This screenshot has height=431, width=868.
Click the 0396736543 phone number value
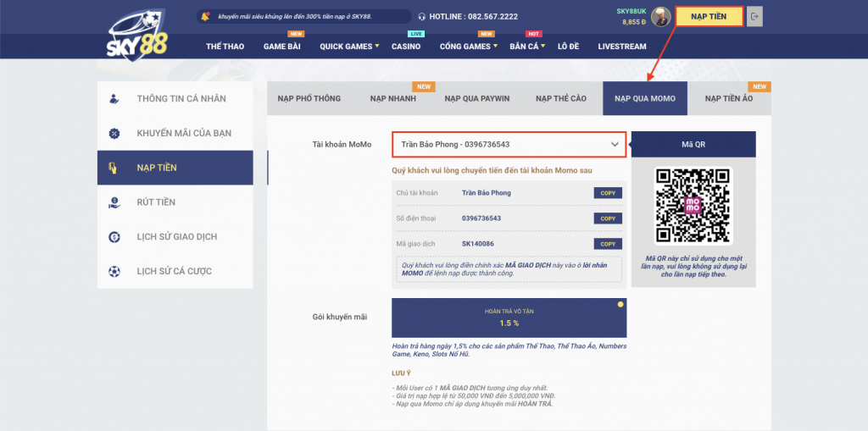[x=481, y=218]
